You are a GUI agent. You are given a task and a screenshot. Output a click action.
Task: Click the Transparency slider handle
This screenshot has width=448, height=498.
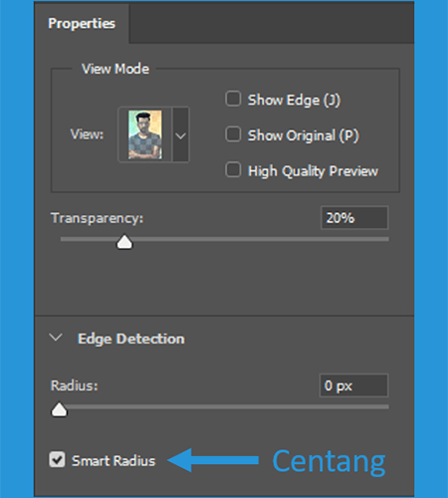(124, 242)
